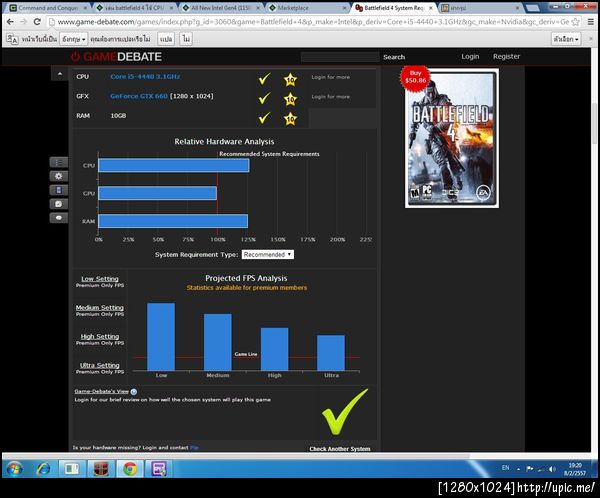Click the yellow checkmark in the RAM row

[264, 118]
